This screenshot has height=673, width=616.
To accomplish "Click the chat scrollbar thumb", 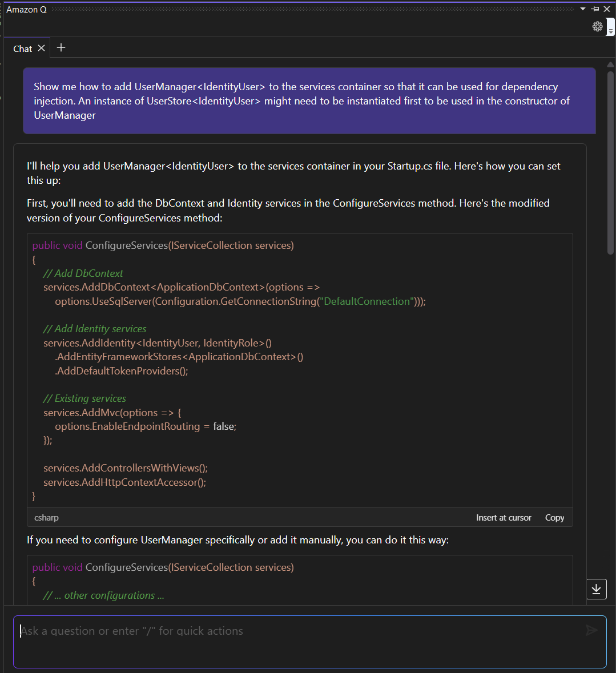I will (x=610, y=160).
